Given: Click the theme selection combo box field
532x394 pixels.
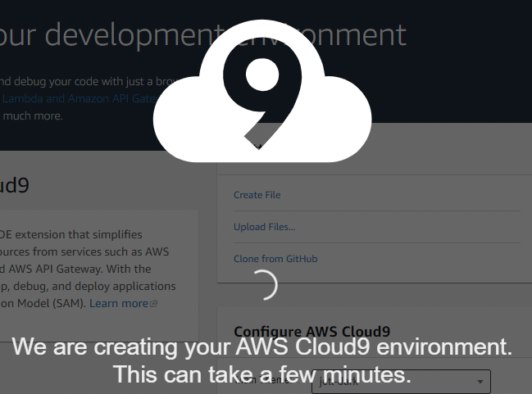Looking at the screenshot, I should 393,383.
